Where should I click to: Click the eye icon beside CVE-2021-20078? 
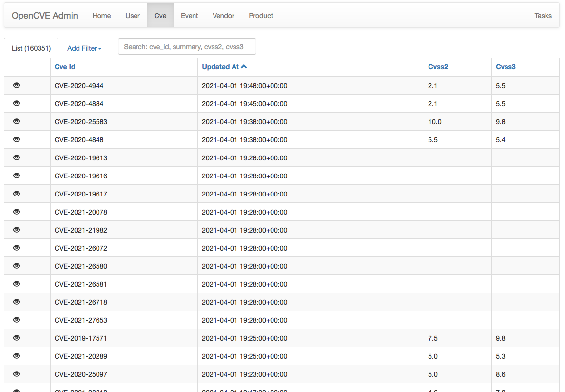pyautogui.click(x=16, y=212)
